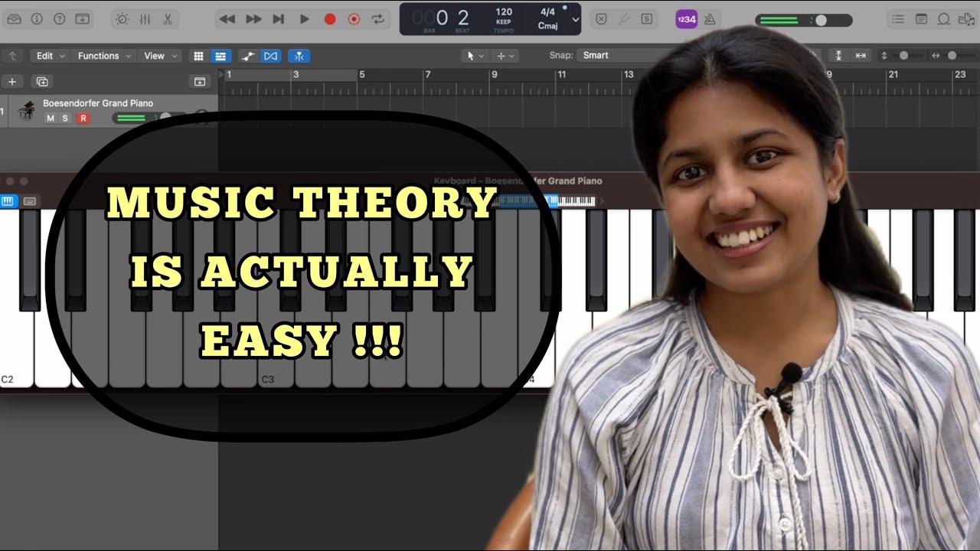This screenshot has height=551, width=980.
Task: Click the Capture Recording button
Action: 354,19
